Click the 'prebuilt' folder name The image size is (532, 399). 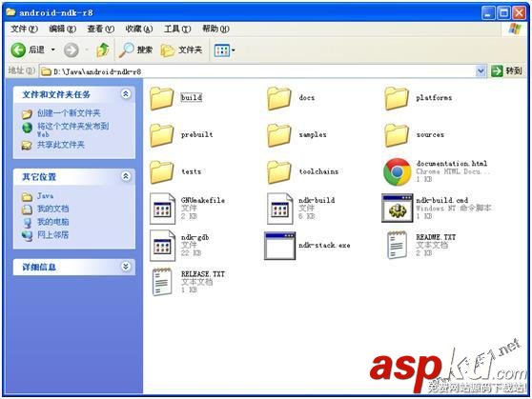[x=196, y=134]
